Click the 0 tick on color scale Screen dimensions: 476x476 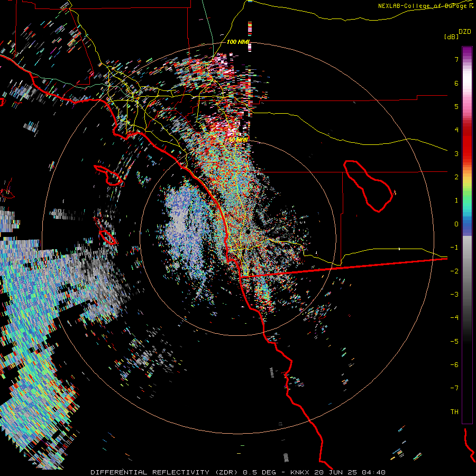pyautogui.click(x=456, y=224)
